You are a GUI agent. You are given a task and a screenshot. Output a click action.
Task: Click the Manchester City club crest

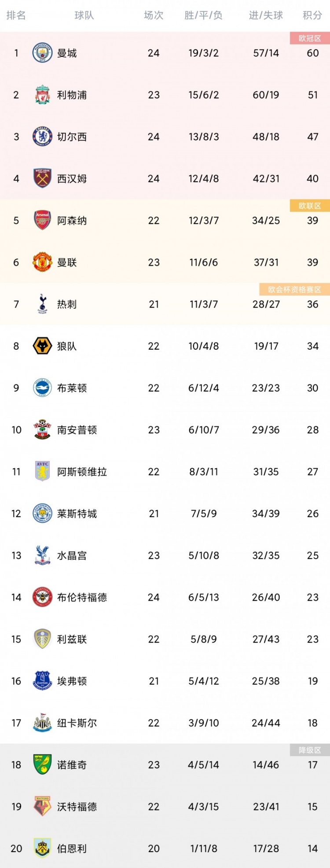pos(43,53)
